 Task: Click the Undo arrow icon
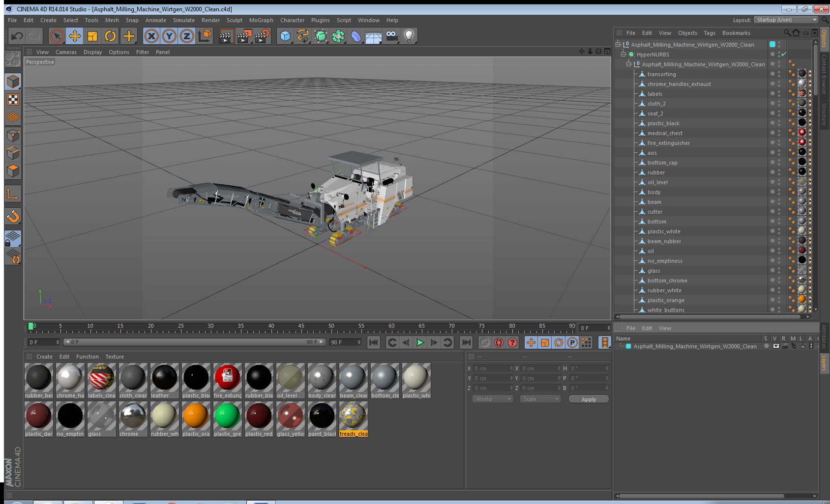click(x=17, y=36)
